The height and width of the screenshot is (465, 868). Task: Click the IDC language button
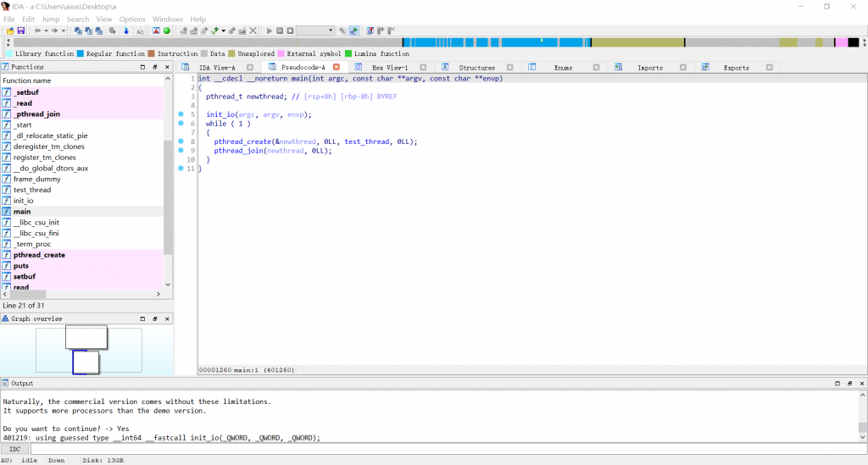tap(15, 449)
